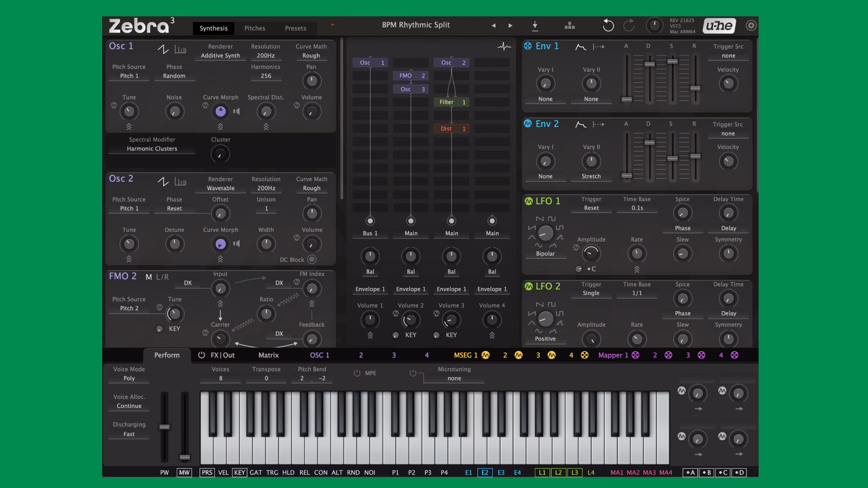Click the u-he logo
This screenshot has width=868, height=488.
(719, 26)
